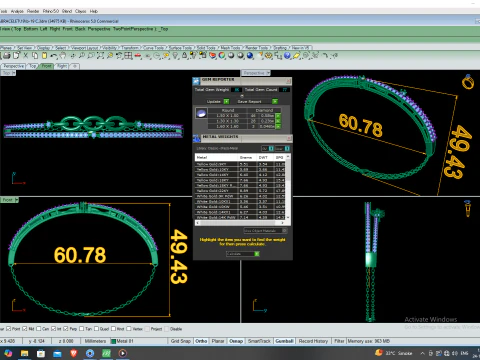Open Brave browser from the taskbar
Viewport: 480px width, 360px height.
tap(74, 353)
